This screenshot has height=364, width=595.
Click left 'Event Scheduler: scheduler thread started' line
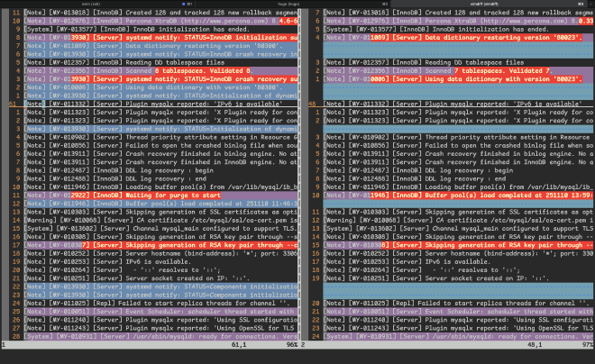(160, 312)
